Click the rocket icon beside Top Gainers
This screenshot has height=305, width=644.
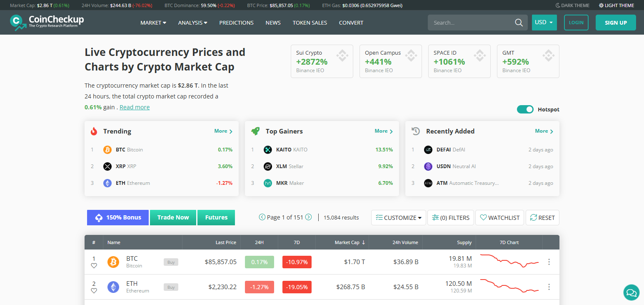click(x=255, y=131)
